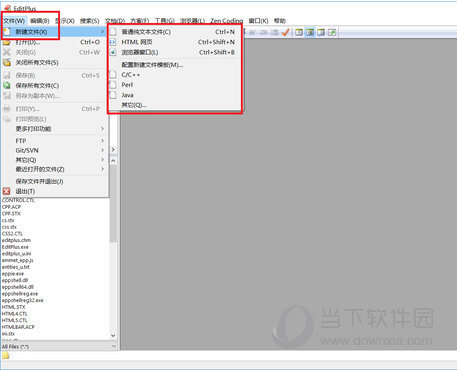This screenshot has height=370, width=457.
Task: Select eppshell.dll in the file list
Action: coord(15,280)
